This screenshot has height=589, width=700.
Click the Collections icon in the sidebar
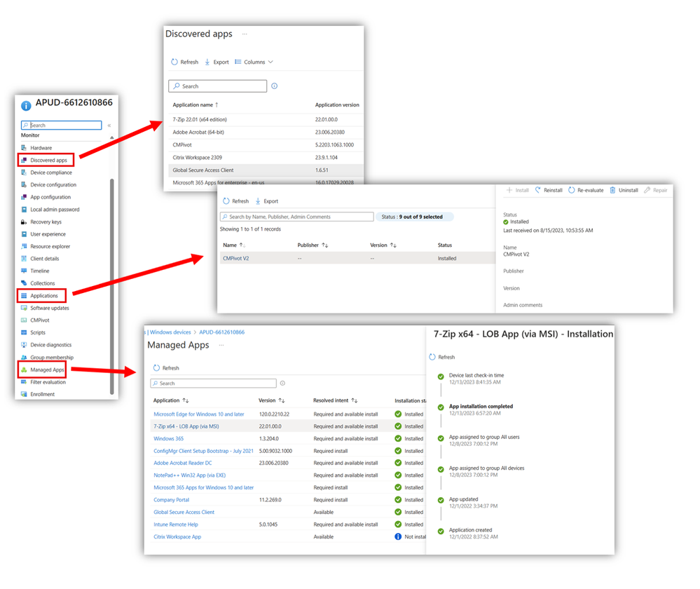tap(24, 283)
